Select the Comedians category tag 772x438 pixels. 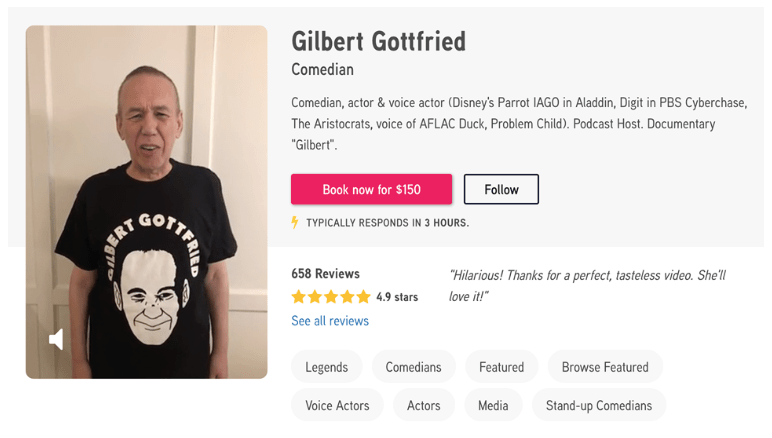[x=414, y=367]
